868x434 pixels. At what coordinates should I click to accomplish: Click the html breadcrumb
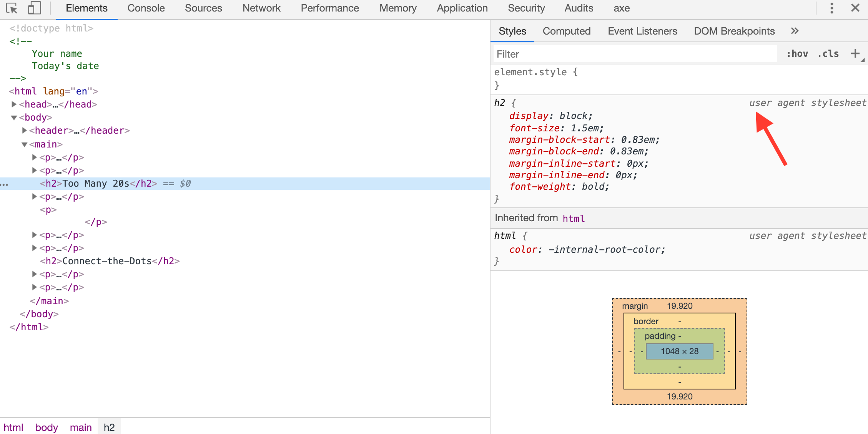tap(13, 427)
